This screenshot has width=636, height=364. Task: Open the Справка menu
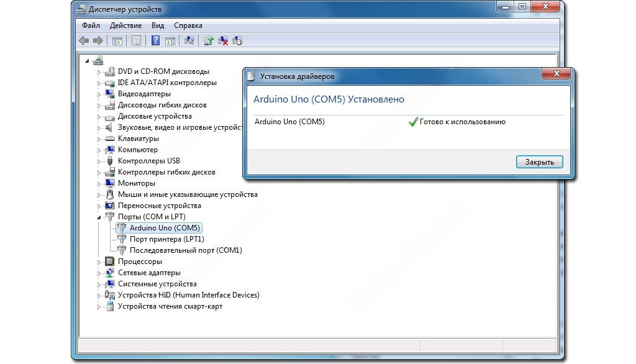click(188, 25)
